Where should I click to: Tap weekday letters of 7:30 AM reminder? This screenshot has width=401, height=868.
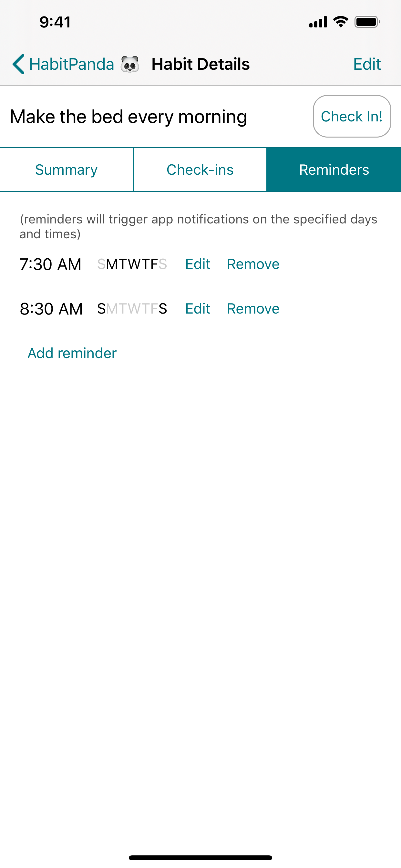coord(132,264)
